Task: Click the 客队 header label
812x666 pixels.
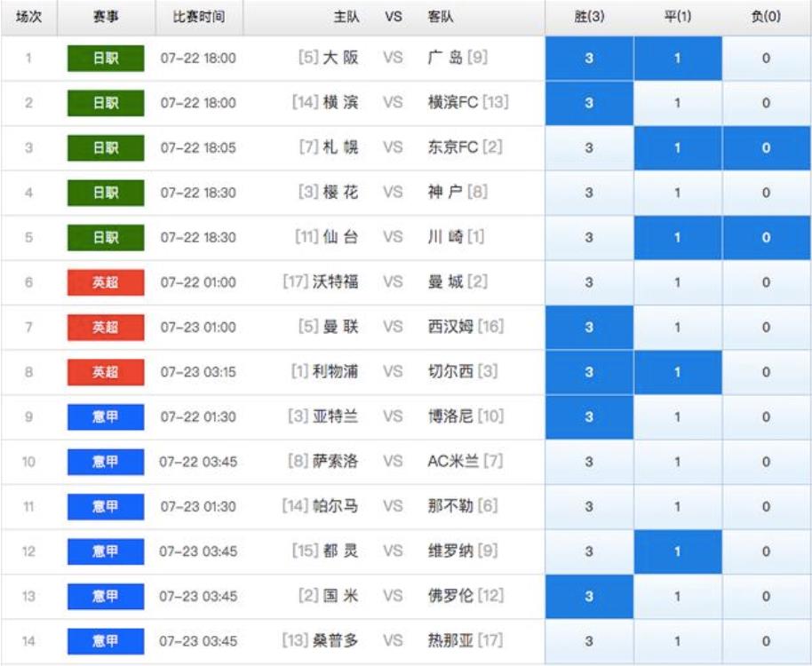Action: 441,17
